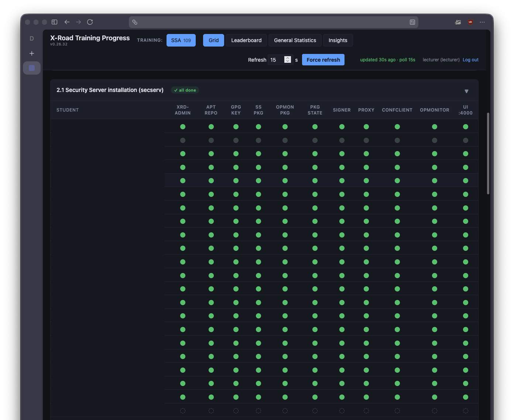514x420 pixels.
Task: Click the D workspace icon in sidebar
Action: [x=32, y=38]
